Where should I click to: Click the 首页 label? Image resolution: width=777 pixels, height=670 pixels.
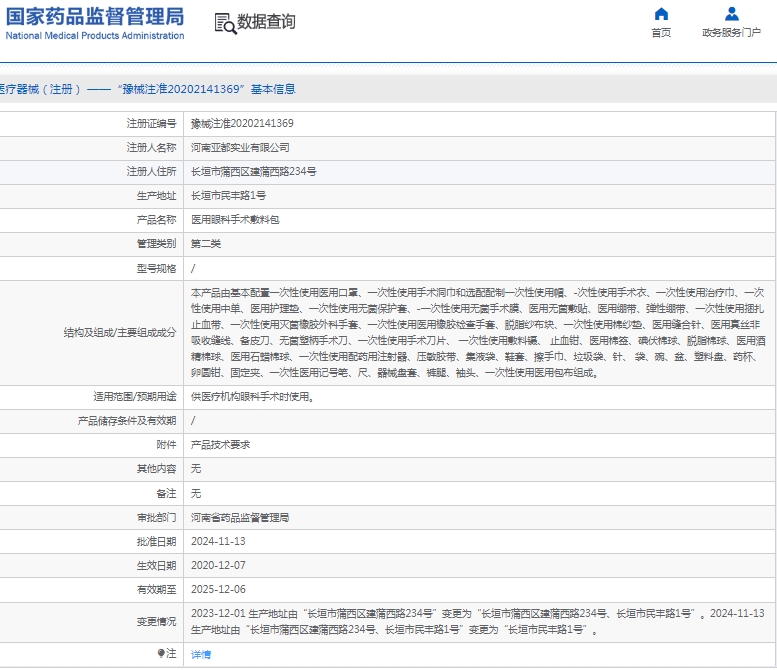tap(661, 33)
